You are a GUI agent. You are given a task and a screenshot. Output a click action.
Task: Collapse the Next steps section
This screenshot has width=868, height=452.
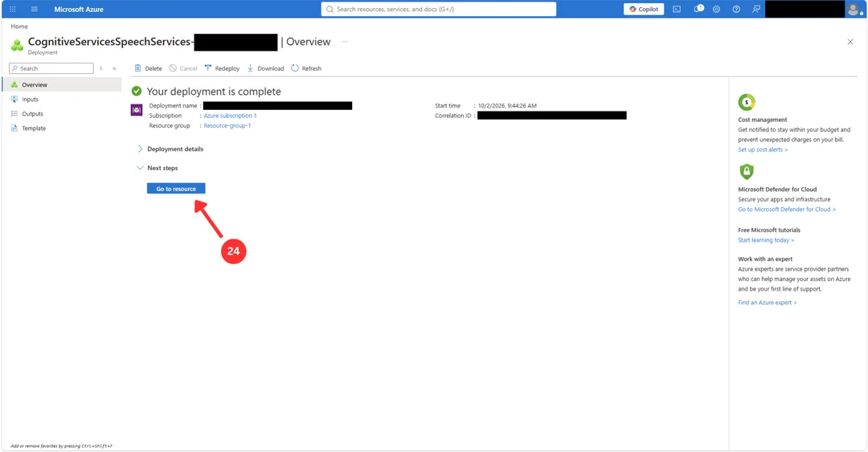pos(158,168)
